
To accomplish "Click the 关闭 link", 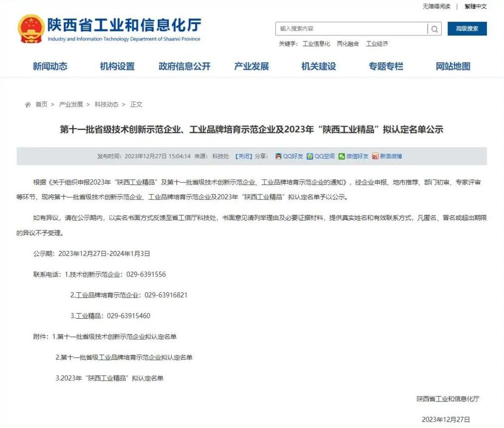I will [x=244, y=156].
